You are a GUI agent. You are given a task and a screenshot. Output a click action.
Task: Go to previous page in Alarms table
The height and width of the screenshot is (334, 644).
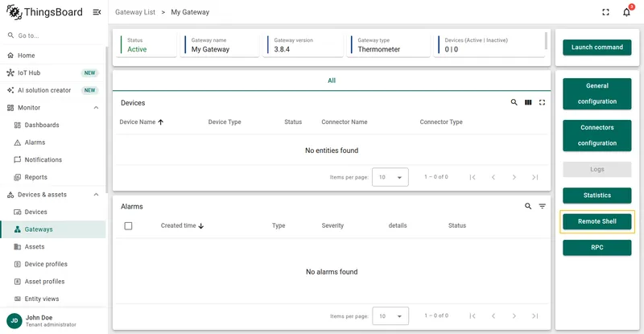(493, 316)
